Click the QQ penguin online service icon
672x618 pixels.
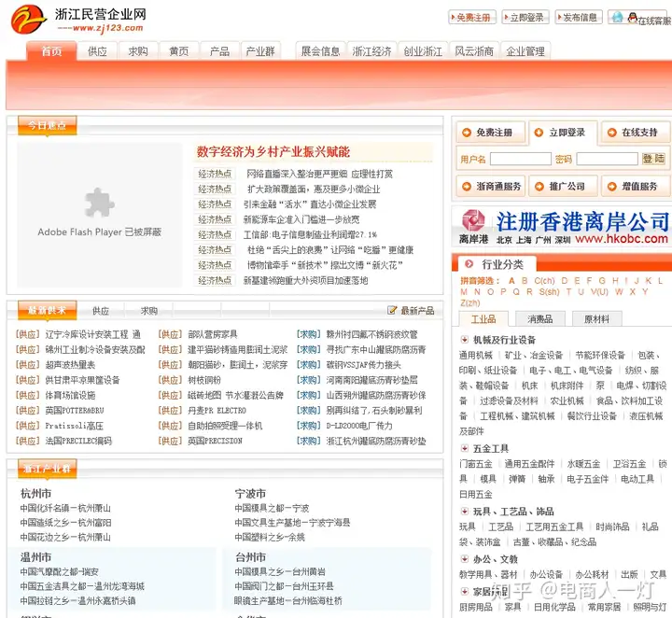coord(632,18)
